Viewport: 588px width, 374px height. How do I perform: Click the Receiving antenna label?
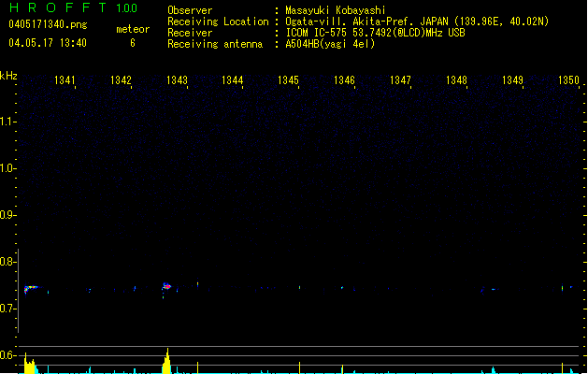tap(215, 44)
